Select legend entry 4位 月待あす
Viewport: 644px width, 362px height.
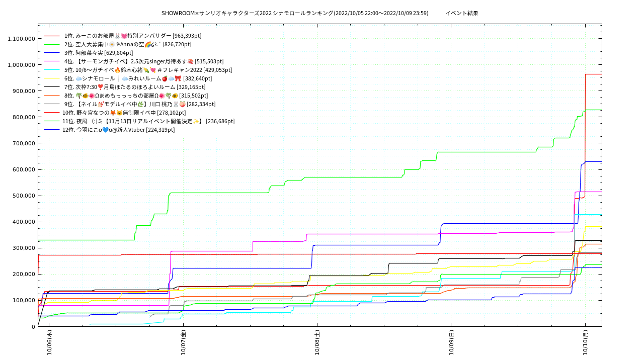coord(143,61)
